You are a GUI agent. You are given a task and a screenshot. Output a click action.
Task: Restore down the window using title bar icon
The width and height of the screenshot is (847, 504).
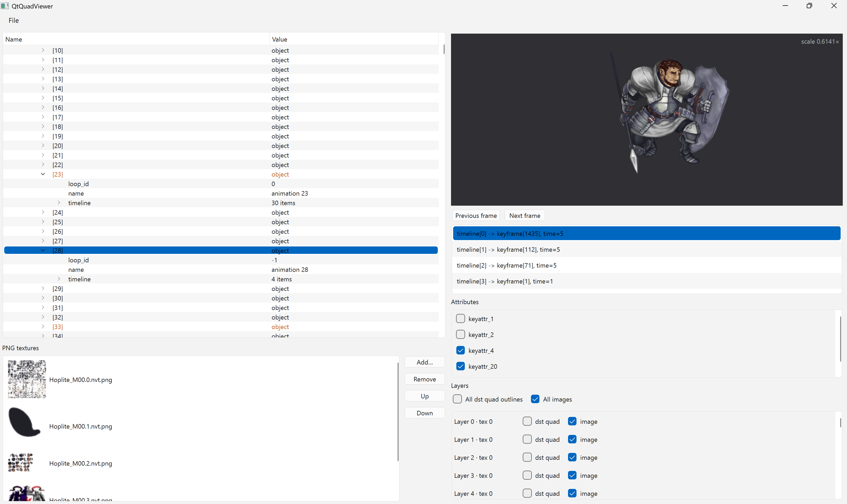[809, 6]
